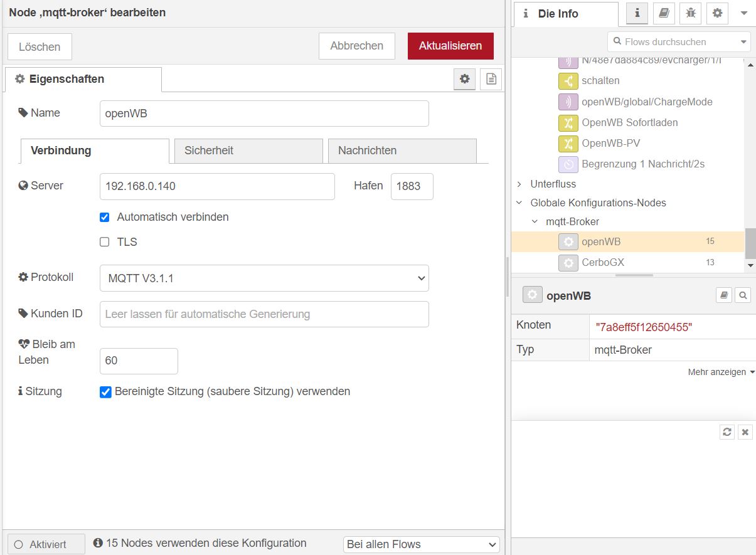Click search icon beside openWB node title
756x555 pixels.
click(743, 295)
